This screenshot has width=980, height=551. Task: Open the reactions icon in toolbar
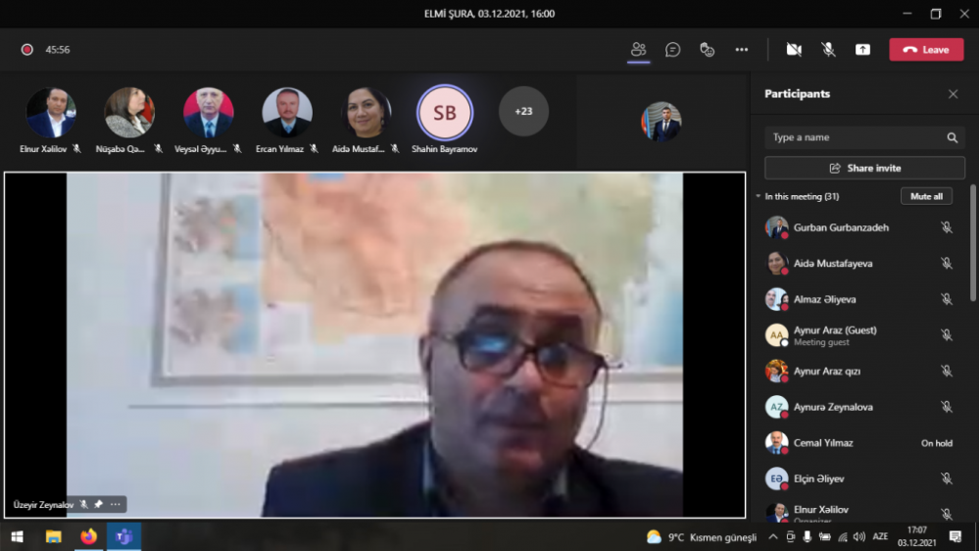click(x=707, y=49)
